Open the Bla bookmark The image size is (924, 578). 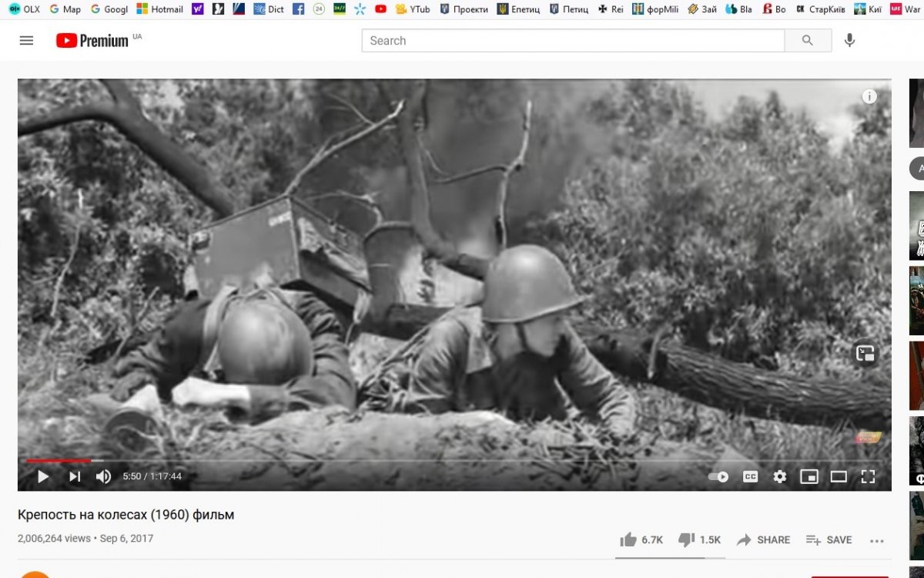739,9
